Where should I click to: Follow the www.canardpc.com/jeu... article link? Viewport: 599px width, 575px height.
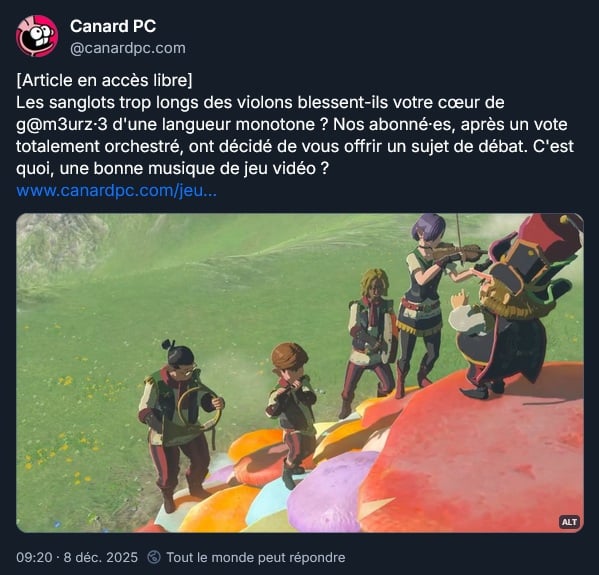click(x=117, y=190)
